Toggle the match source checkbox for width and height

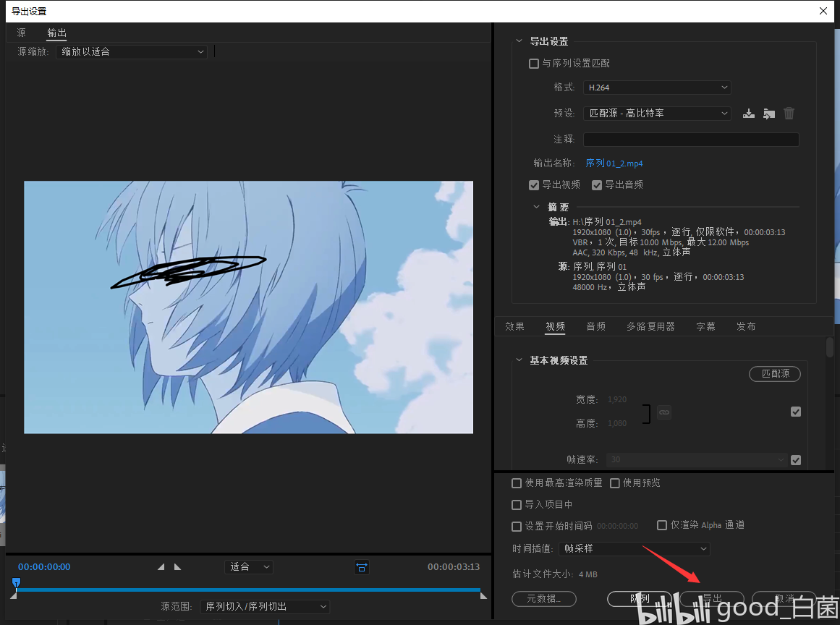click(x=796, y=412)
